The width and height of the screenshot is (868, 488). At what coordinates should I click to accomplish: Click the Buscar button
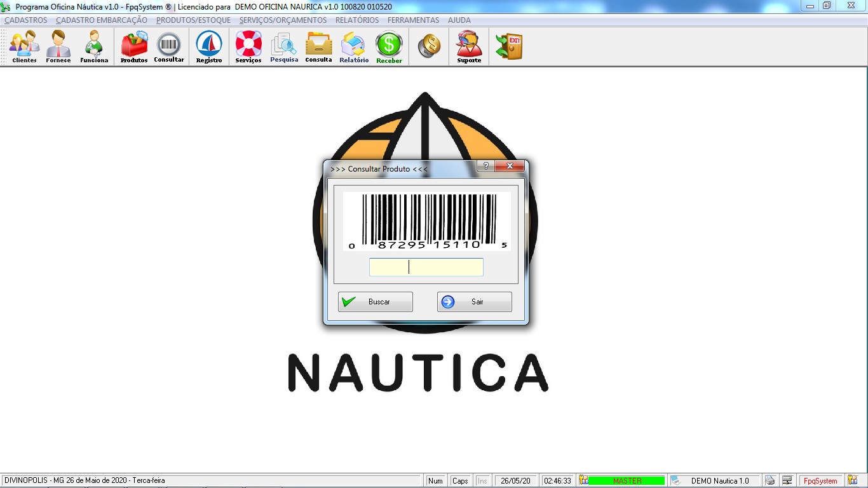[376, 302]
